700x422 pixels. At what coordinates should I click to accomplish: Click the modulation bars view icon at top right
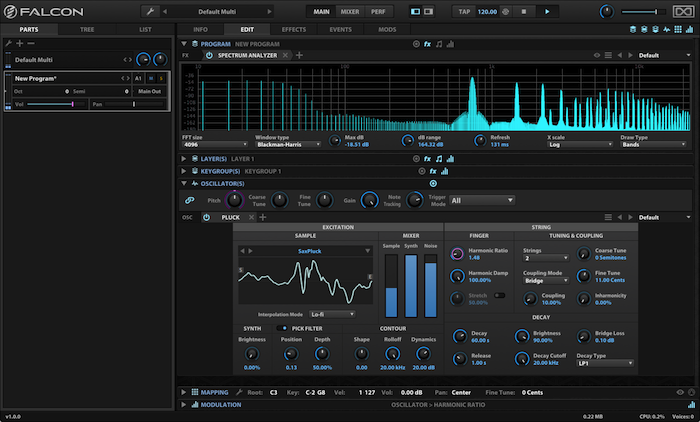[x=689, y=29]
